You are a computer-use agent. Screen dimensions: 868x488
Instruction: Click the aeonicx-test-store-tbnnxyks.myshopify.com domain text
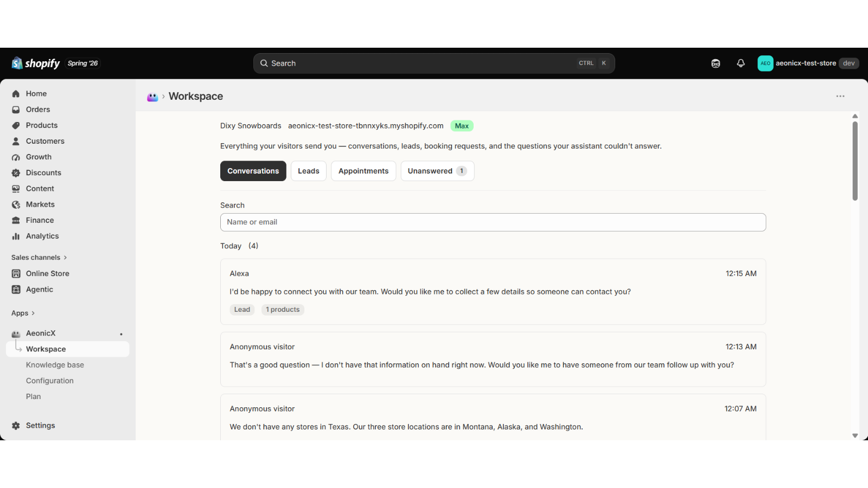coord(366,126)
